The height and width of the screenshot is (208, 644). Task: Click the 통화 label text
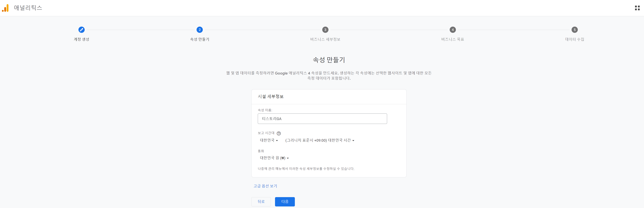[x=261, y=151]
